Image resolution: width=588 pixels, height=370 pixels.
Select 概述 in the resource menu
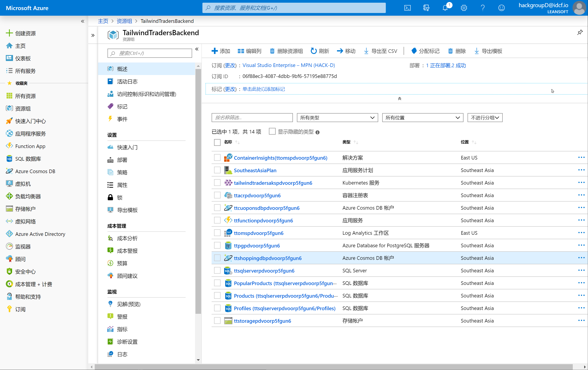(x=146, y=69)
